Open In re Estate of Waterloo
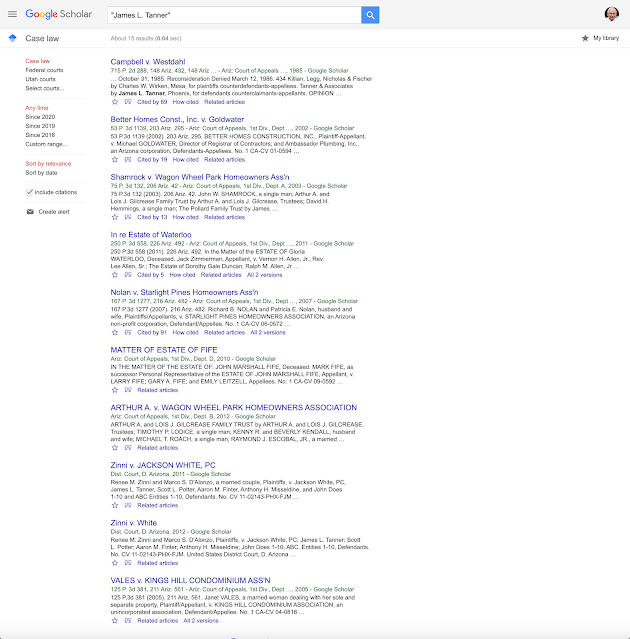Image resolution: width=630 pixels, height=639 pixels. coord(151,234)
